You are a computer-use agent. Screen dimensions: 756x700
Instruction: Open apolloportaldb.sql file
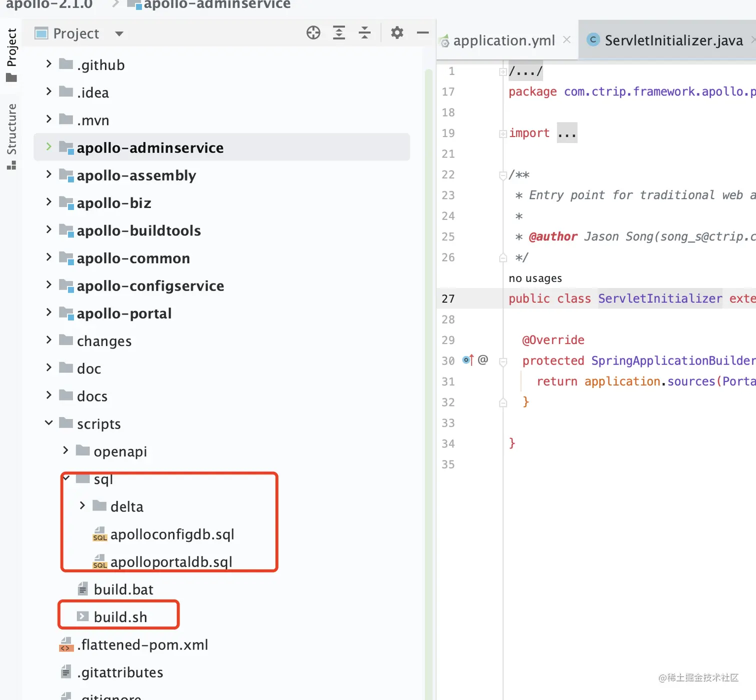pos(171,562)
